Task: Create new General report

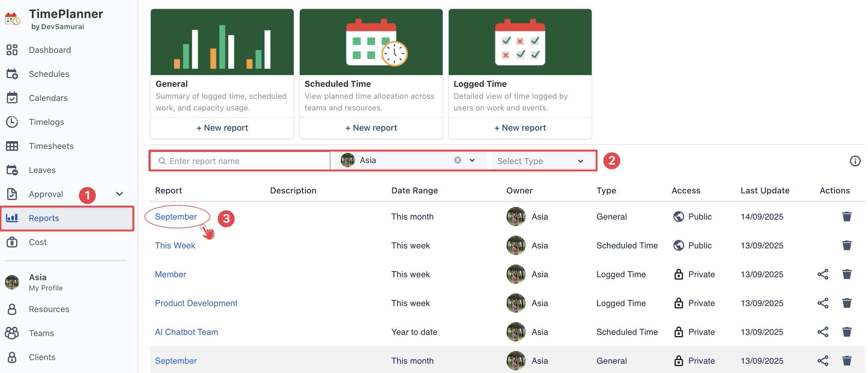Action: pyautogui.click(x=222, y=128)
